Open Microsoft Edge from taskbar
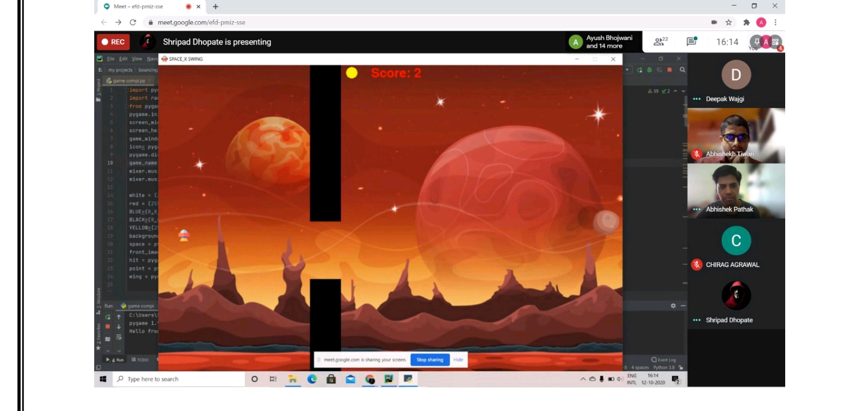 [312, 379]
